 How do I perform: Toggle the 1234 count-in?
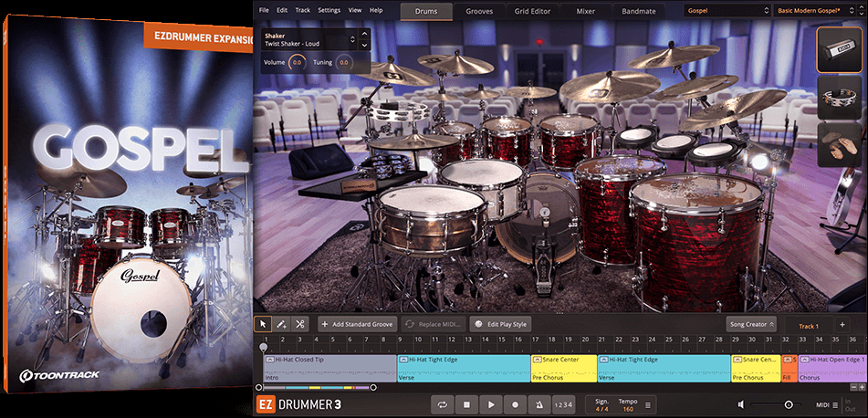click(563, 404)
